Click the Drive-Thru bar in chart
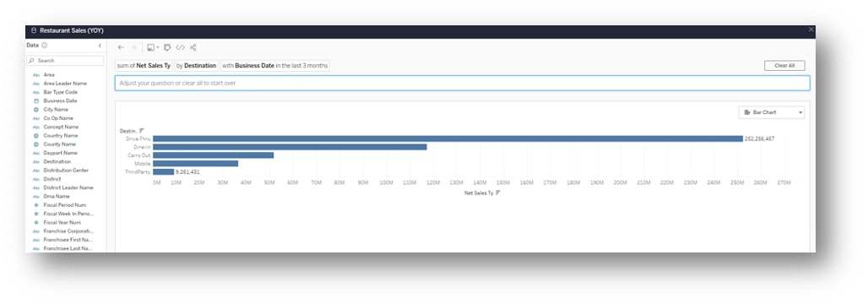This screenshot has height=304, width=868. click(x=448, y=138)
